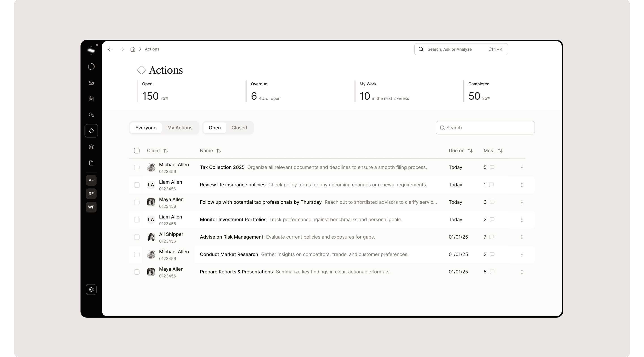Open the contacts people sidebar icon
The image size is (644, 357).
[91, 115]
